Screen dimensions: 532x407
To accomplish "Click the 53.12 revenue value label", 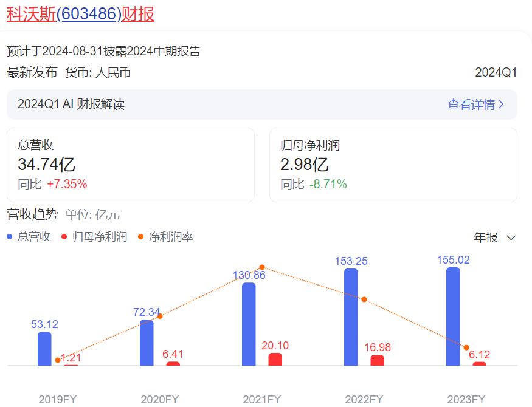I will coord(44,324).
